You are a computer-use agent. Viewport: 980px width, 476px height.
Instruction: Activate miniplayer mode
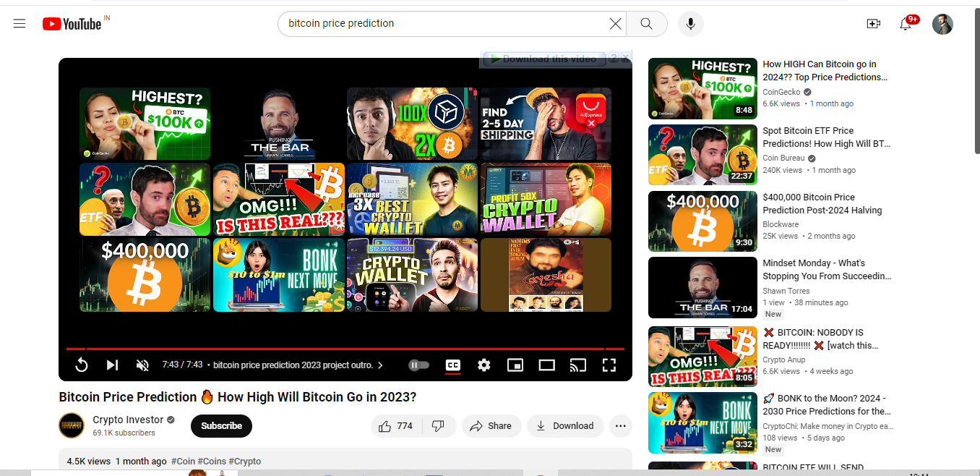(515, 365)
